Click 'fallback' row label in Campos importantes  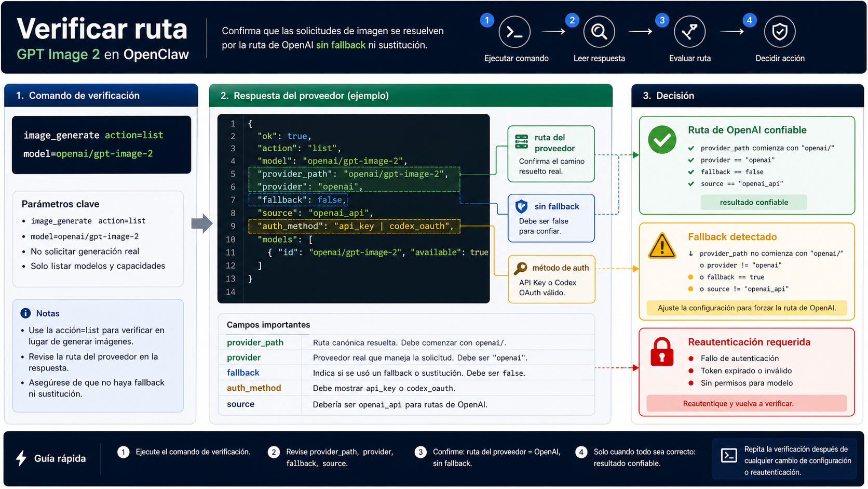click(243, 373)
